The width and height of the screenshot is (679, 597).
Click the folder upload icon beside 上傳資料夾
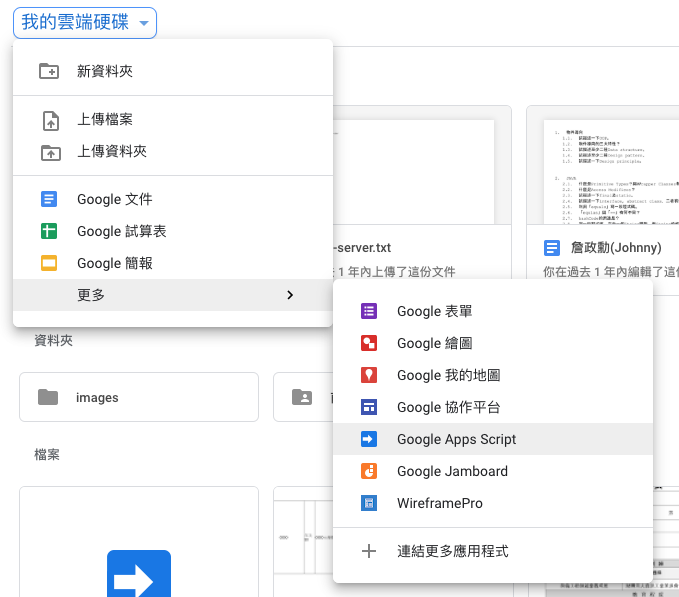(x=51, y=152)
